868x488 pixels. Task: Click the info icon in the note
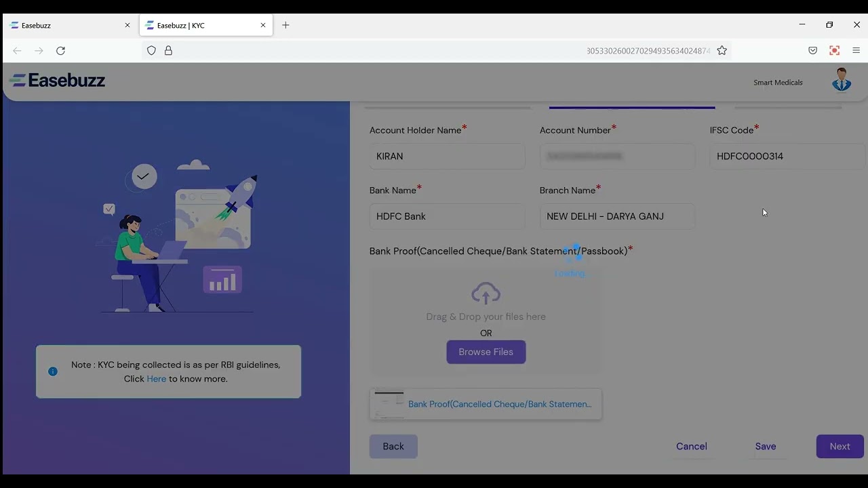pos(53,371)
